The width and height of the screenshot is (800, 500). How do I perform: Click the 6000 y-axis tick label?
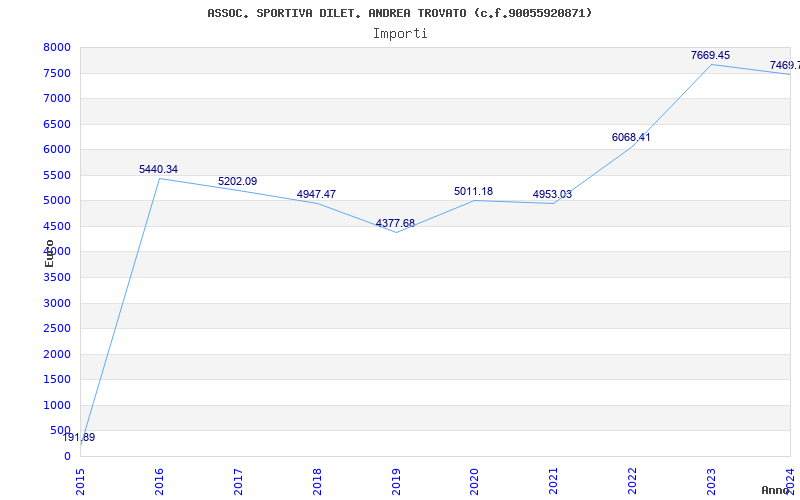coord(57,149)
